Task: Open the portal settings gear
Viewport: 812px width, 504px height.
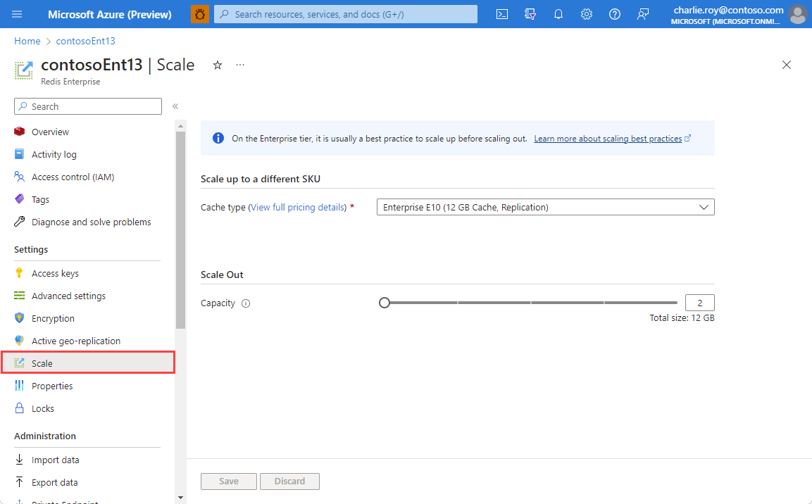Action: pos(586,13)
